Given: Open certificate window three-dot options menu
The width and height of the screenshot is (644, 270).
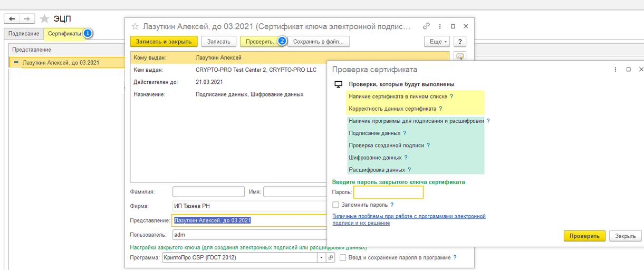Looking at the screenshot, I should coord(440,26).
